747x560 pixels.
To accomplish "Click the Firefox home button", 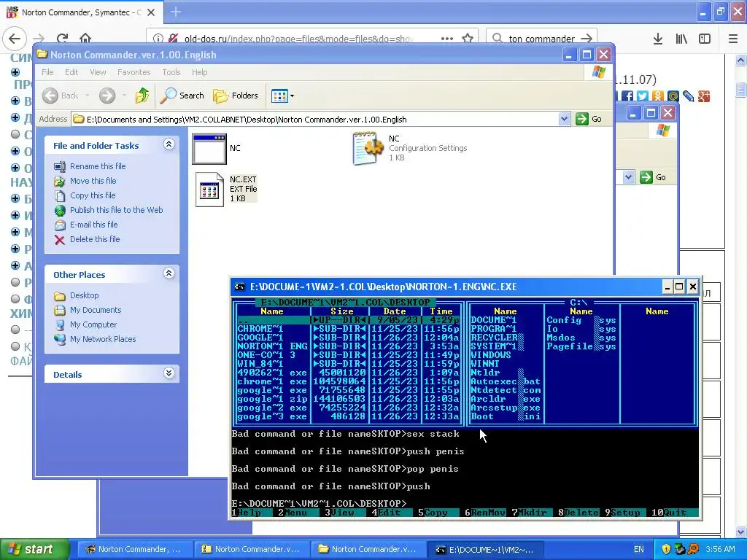I will point(85,39).
